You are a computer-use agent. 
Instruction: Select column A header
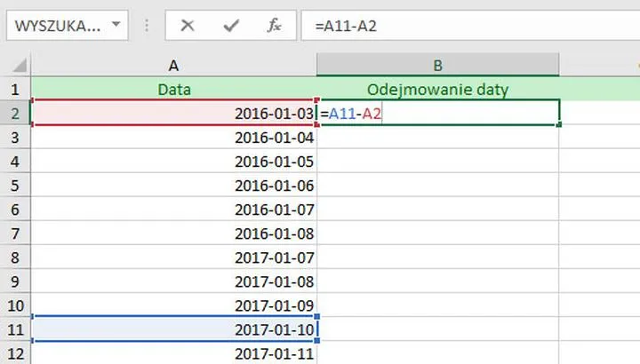(x=173, y=65)
